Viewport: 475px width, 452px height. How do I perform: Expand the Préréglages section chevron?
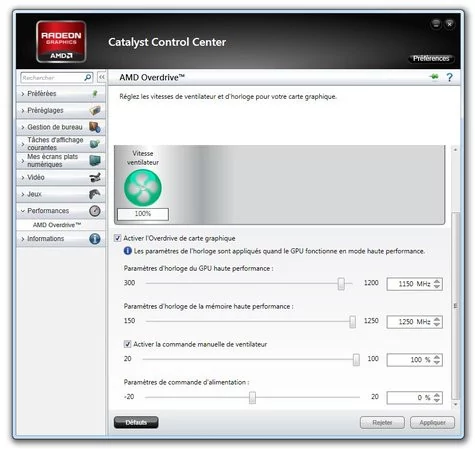tap(23, 111)
